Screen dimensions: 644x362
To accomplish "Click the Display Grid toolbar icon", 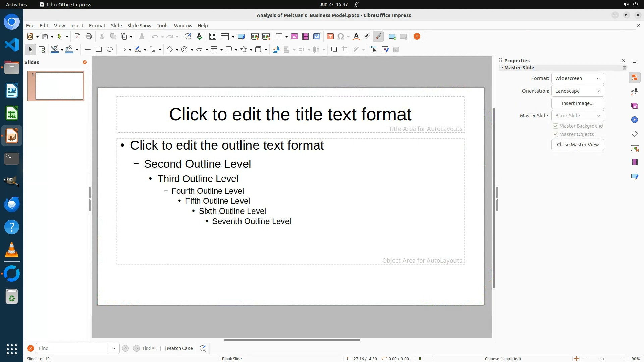I will click(x=212, y=37).
